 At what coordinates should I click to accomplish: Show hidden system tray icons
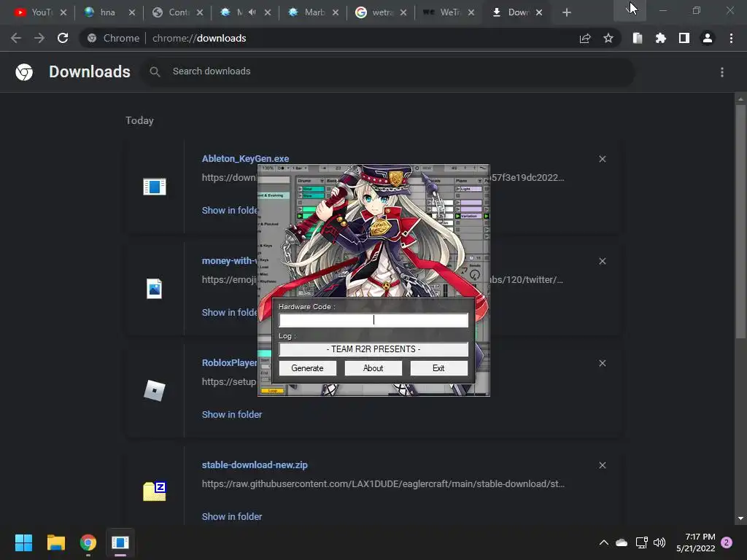click(603, 542)
